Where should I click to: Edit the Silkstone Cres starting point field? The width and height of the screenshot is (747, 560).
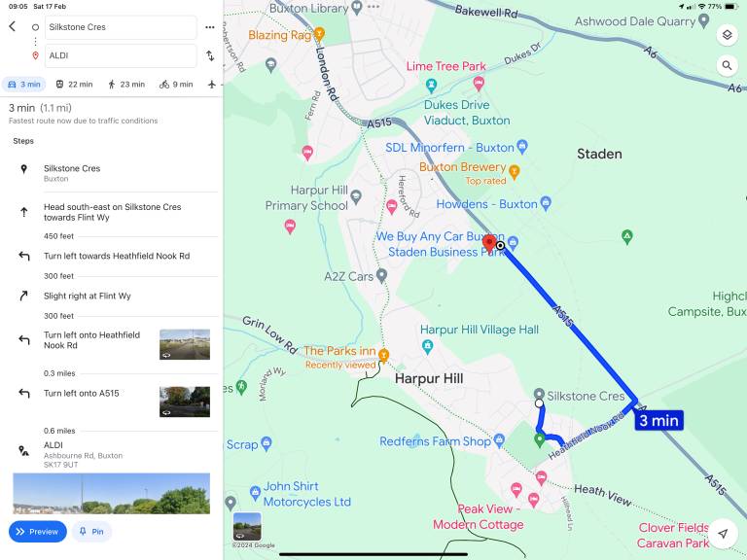point(119,27)
